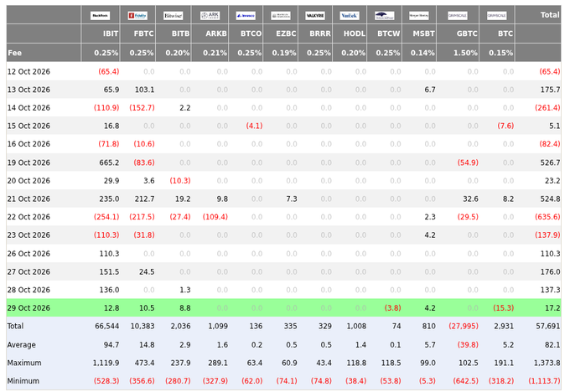Click ARKB value (109.4) on 22 Oct
Viewport: 570px width, 392px height.
coord(215,217)
